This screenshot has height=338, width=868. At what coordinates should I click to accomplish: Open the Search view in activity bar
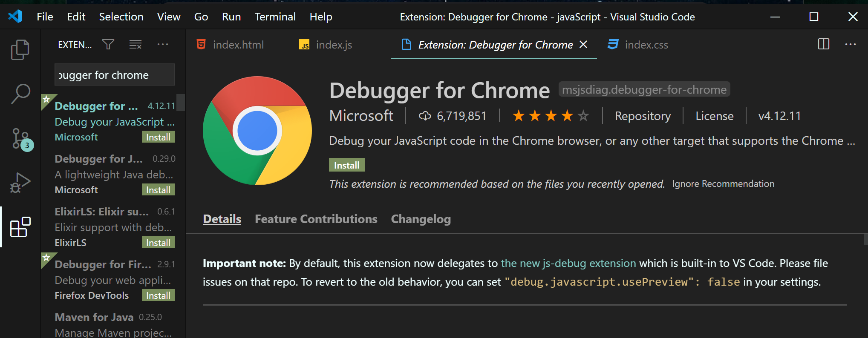[x=20, y=94]
